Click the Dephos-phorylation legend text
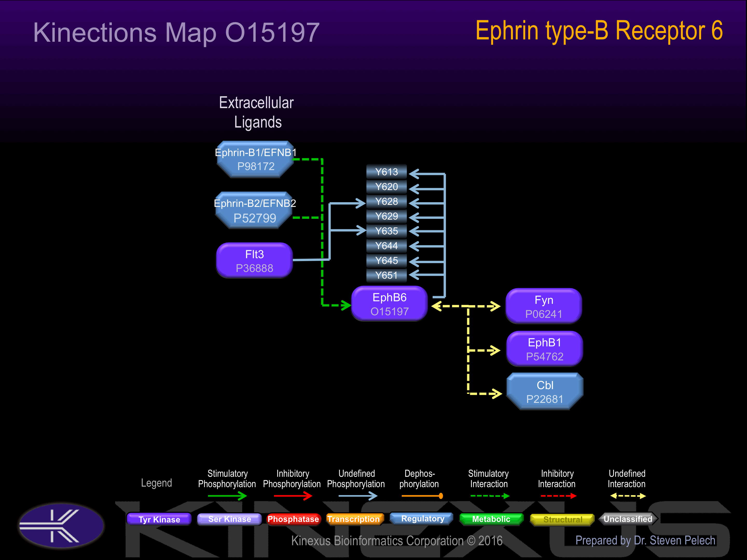Screen dimensions: 747x560 (x=419, y=479)
